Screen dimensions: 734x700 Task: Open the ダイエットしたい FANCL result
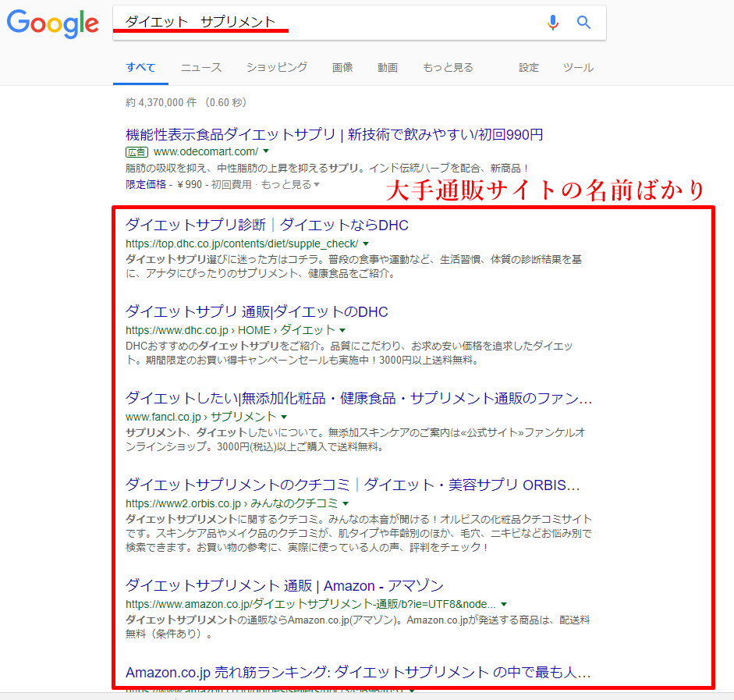pos(359,398)
